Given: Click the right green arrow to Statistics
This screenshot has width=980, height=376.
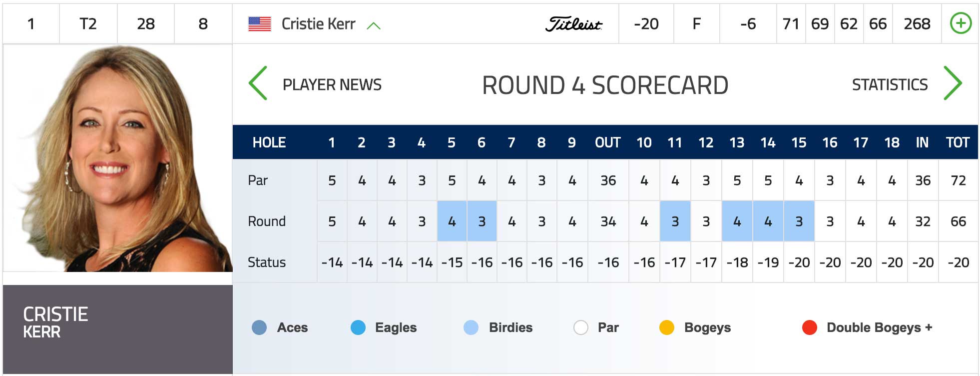Looking at the screenshot, I should pyautogui.click(x=953, y=83).
